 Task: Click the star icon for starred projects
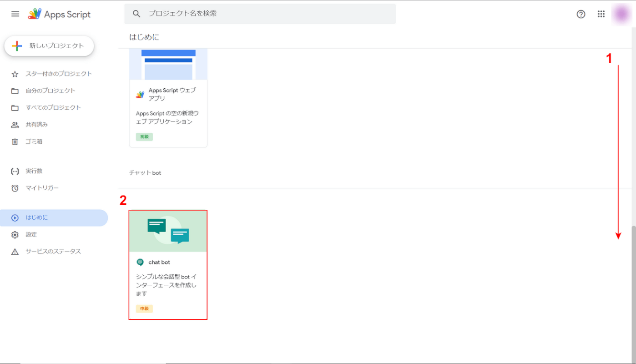[x=15, y=74]
